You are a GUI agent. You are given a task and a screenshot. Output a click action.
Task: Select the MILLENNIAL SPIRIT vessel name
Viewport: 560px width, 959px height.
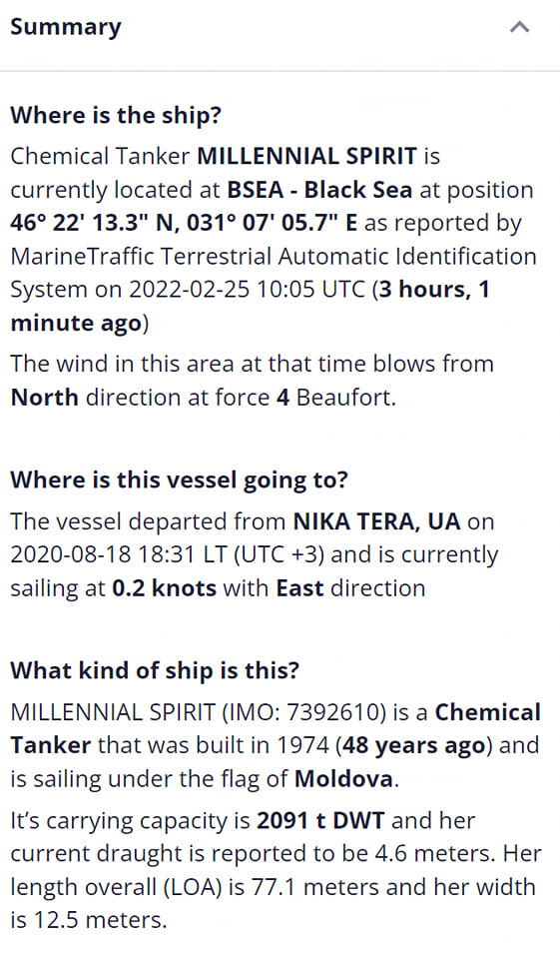[306, 156]
